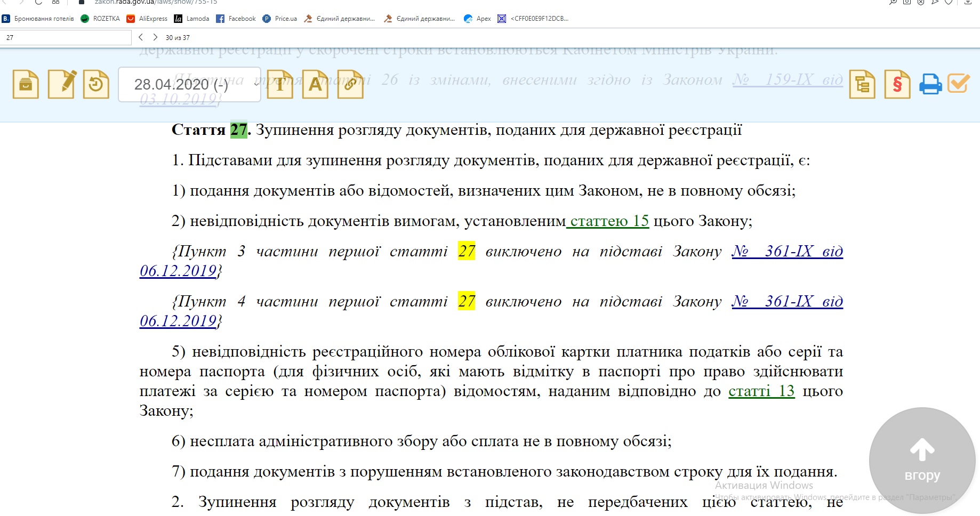Click line 1) подання документів або відомостей
Viewport: 980px width, 516px height.
(x=484, y=190)
